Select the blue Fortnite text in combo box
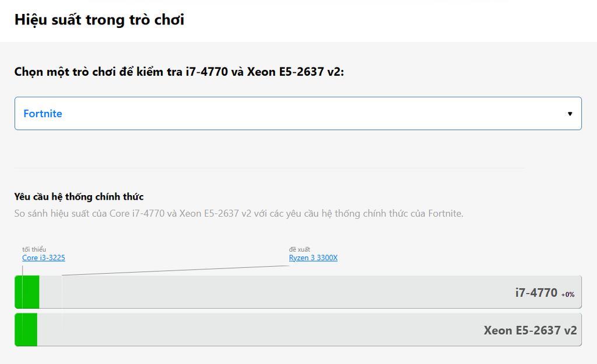 (x=43, y=114)
